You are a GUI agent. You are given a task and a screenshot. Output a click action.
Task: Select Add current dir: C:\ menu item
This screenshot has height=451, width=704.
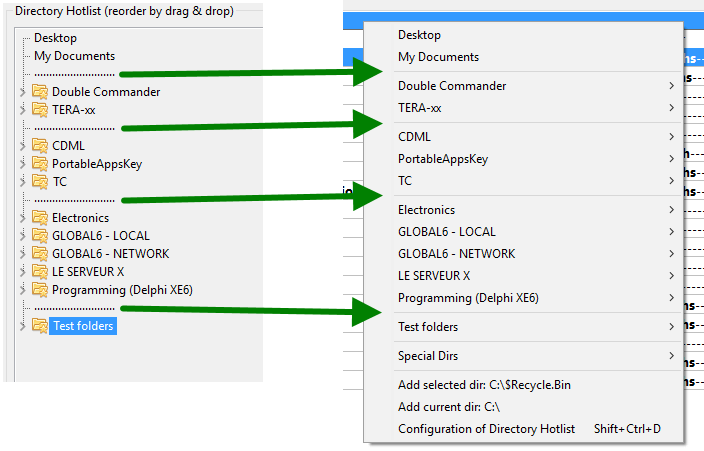[448, 407]
